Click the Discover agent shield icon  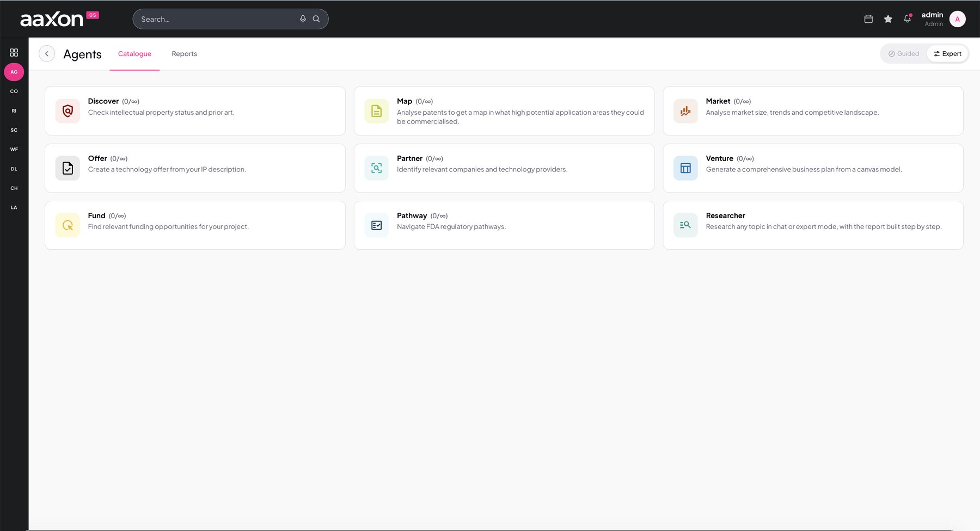(x=68, y=111)
